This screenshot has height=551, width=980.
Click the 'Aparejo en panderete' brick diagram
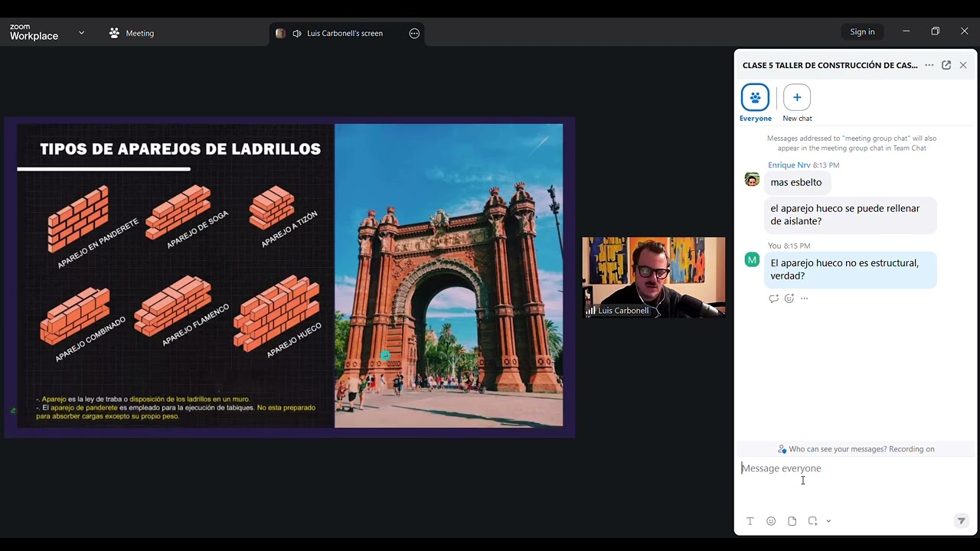(x=78, y=218)
